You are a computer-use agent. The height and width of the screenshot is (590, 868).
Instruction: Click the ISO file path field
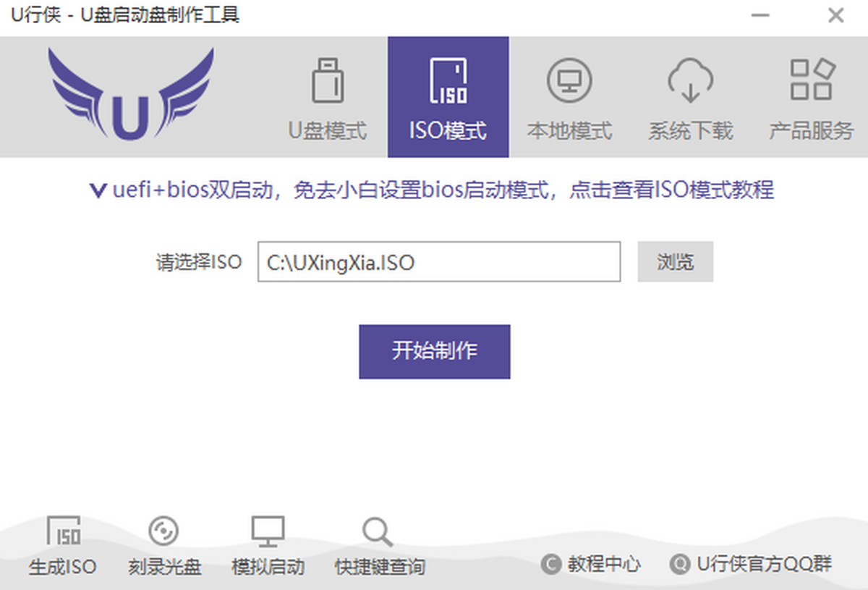(438, 261)
